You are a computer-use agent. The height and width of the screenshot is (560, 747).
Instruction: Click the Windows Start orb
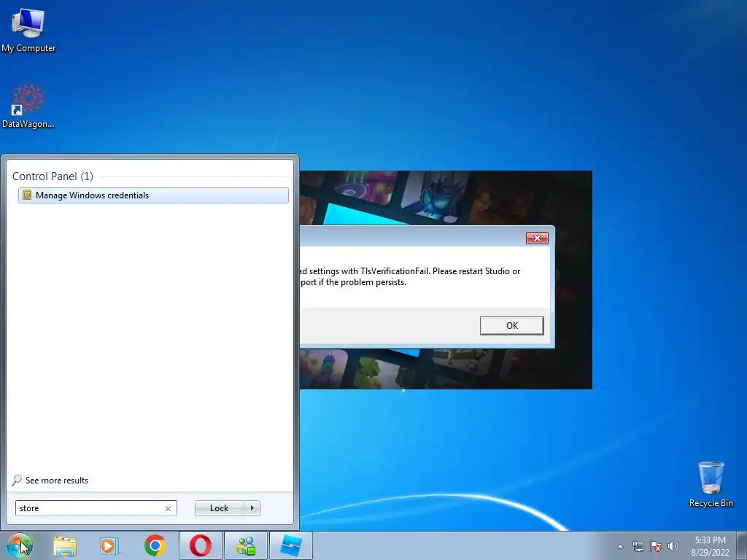pyautogui.click(x=20, y=545)
